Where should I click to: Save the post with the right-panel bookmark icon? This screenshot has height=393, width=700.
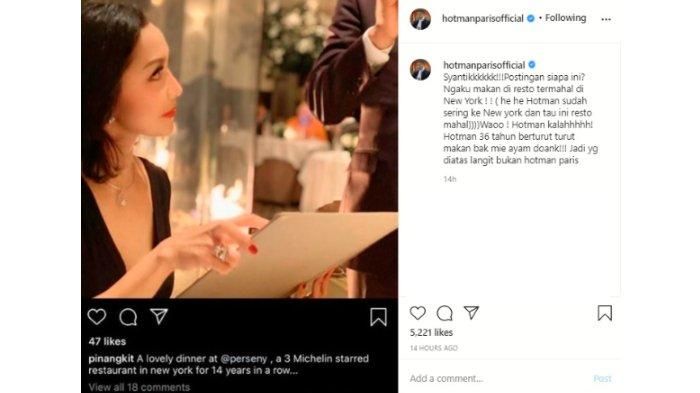(x=604, y=313)
